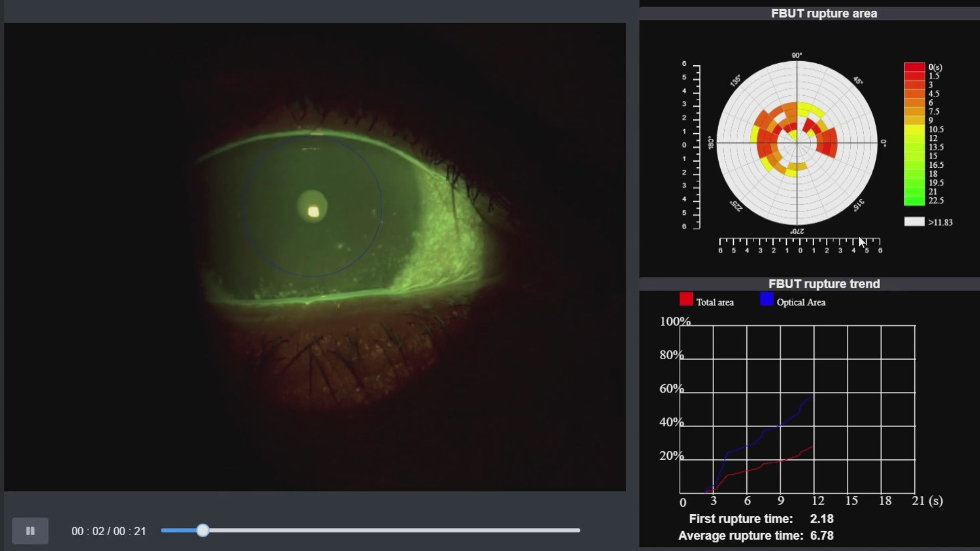
Task: Click the blue Optical Area legend swatch
Action: 766,299
